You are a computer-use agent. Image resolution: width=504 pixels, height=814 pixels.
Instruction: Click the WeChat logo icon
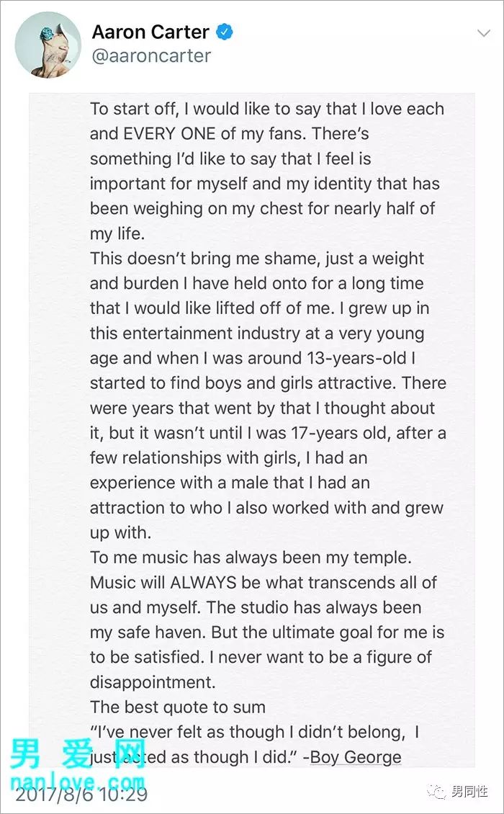[x=436, y=791]
